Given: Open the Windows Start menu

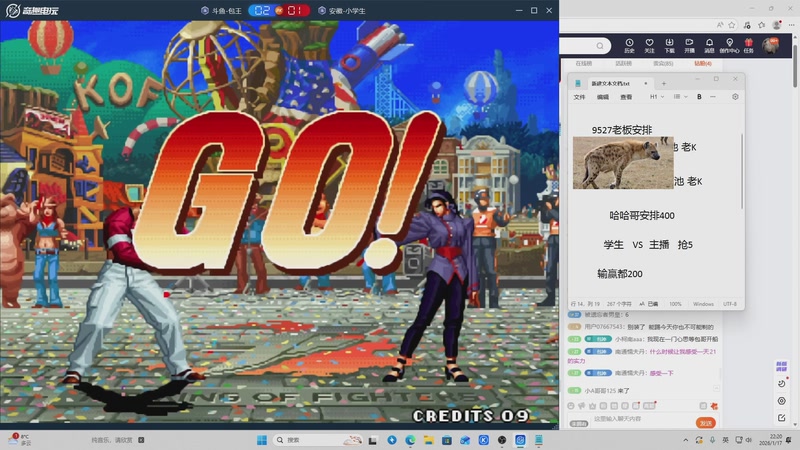Looking at the screenshot, I should [262, 440].
